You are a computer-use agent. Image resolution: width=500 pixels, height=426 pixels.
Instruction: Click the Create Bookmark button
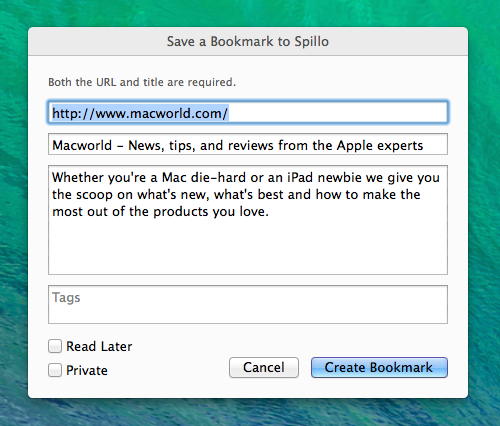tap(379, 367)
